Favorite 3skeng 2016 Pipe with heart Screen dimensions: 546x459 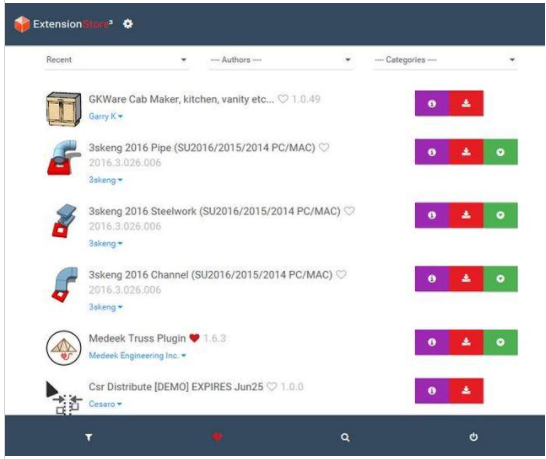click(324, 147)
